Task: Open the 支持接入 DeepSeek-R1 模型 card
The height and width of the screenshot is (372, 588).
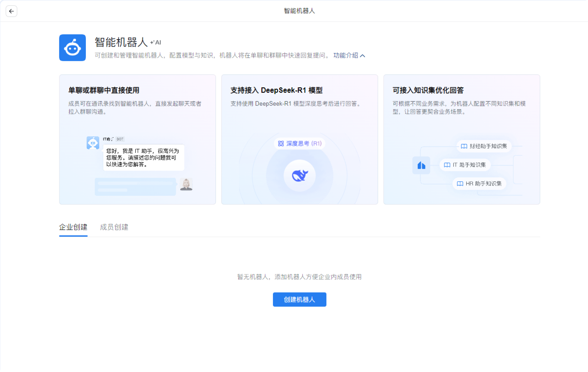Action: pos(276,90)
